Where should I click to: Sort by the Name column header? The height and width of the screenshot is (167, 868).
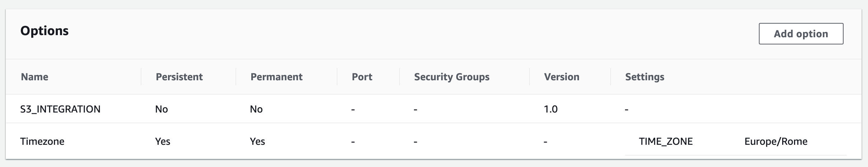(x=34, y=77)
